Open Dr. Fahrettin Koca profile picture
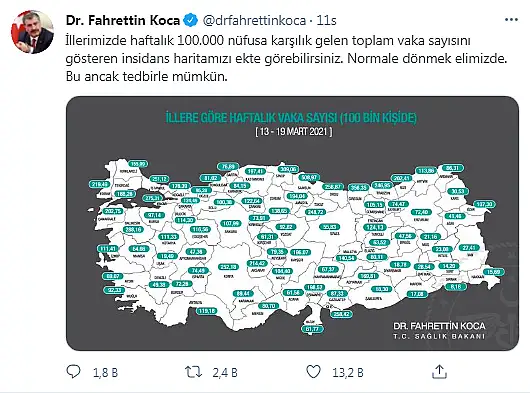This screenshot has width=530, height=393. coord(32,32)
